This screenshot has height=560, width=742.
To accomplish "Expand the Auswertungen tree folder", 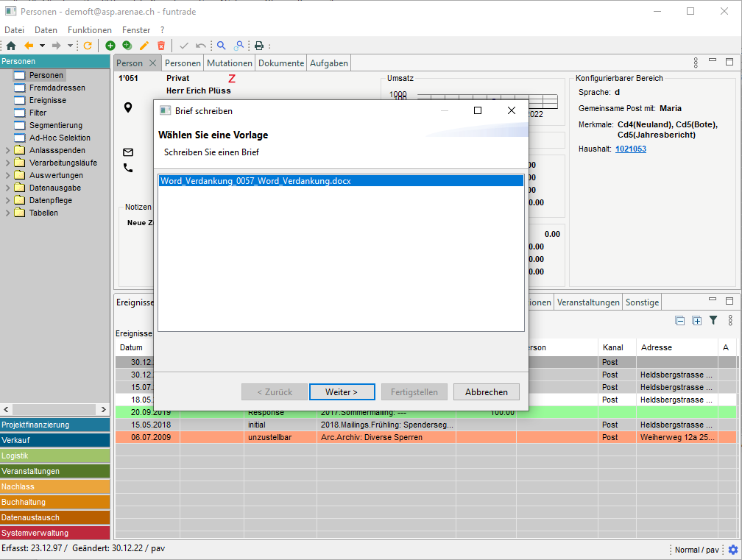I will [x=7, y=175].
